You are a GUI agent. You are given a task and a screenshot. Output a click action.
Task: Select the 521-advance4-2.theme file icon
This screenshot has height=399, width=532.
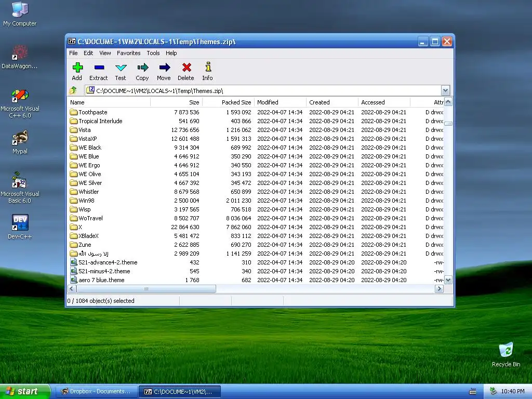[74, 262]
